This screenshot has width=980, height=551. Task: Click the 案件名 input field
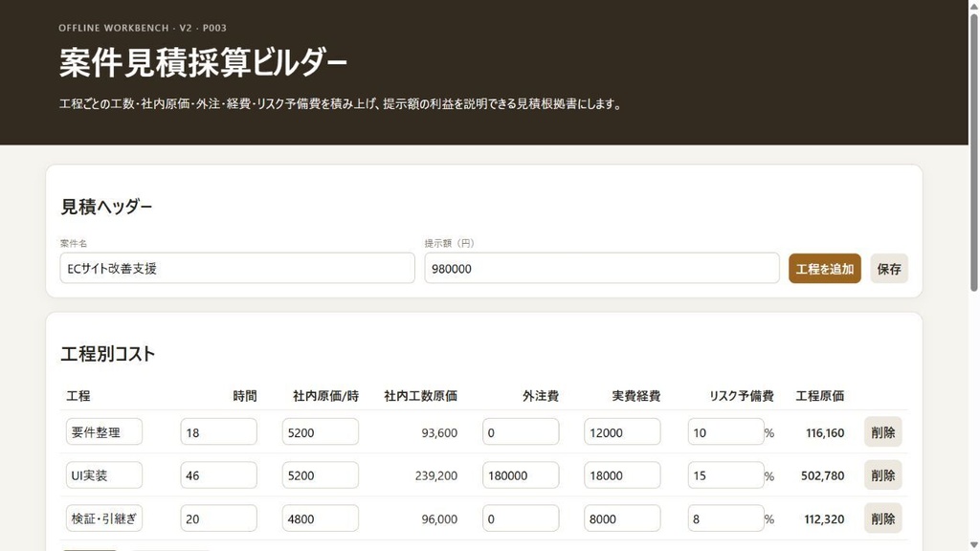coord(237,268)
